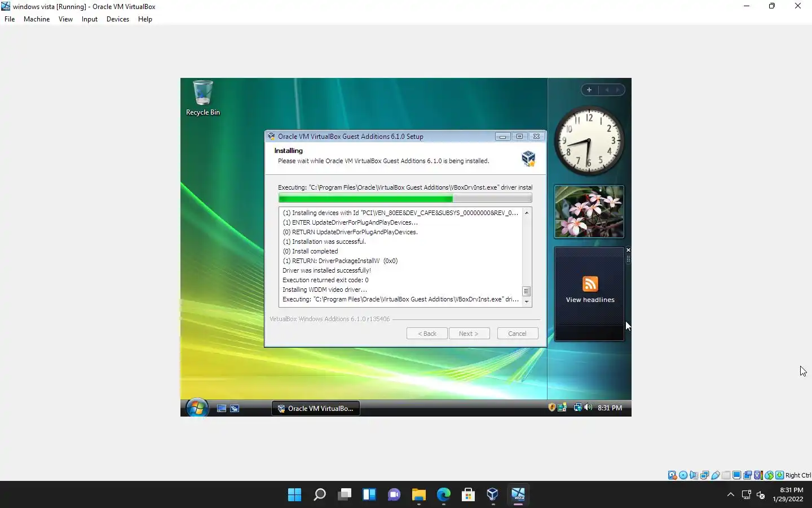812x508 pixels.
Task: Open the Help menu
Action: click(145, 19)
